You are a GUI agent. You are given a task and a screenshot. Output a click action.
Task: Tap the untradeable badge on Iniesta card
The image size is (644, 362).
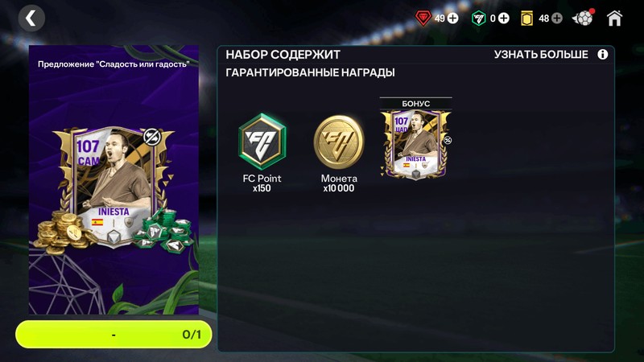pos(151,137)
